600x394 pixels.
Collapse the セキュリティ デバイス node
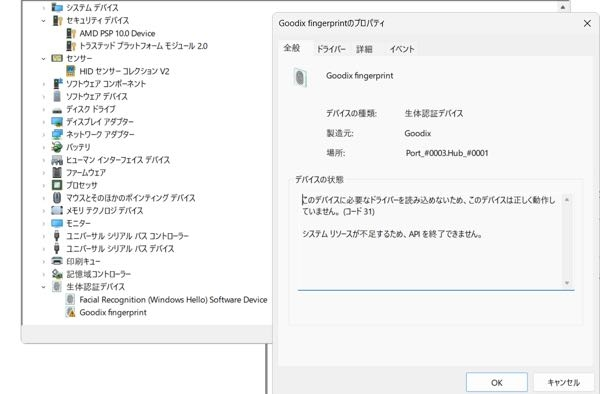(43, 21)
